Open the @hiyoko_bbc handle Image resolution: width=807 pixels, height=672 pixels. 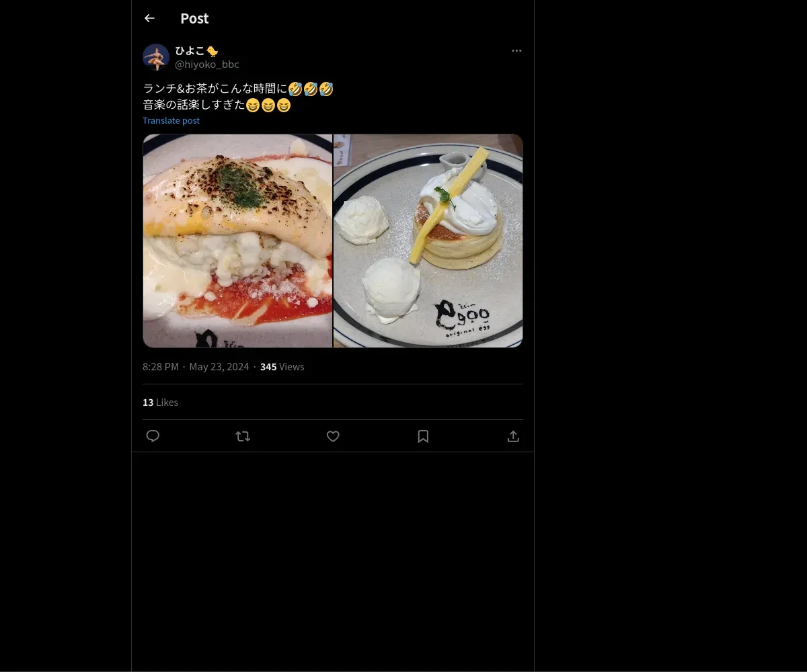click(207, 65)
